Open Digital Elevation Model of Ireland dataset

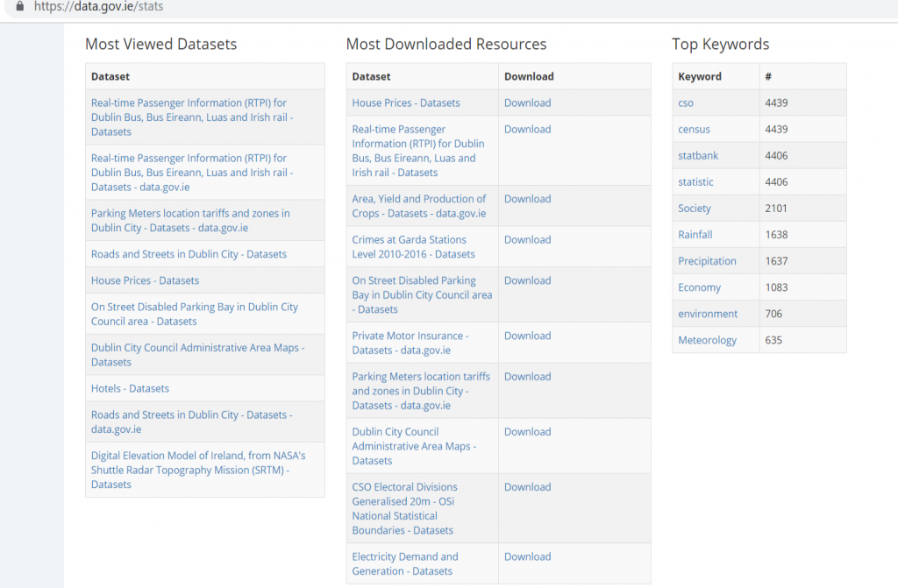point(198,470)
